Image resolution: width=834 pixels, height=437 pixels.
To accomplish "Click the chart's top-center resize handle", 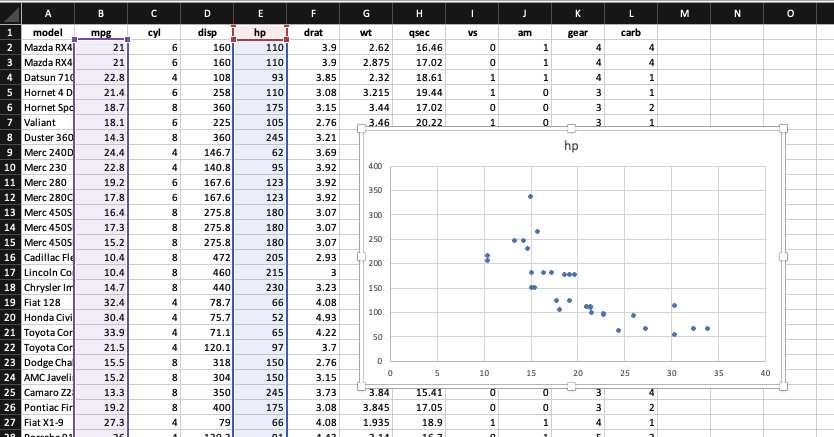I will [x=571, y=128].
